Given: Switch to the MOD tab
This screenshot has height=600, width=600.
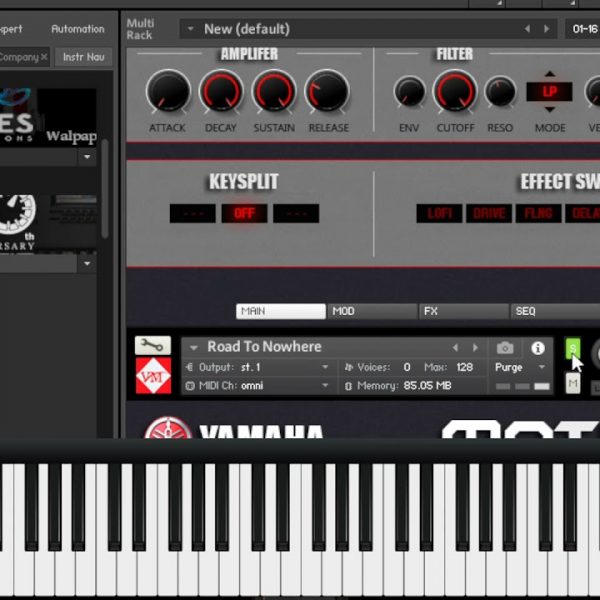Looking at the screenshot, I should [x=372, y=311].
